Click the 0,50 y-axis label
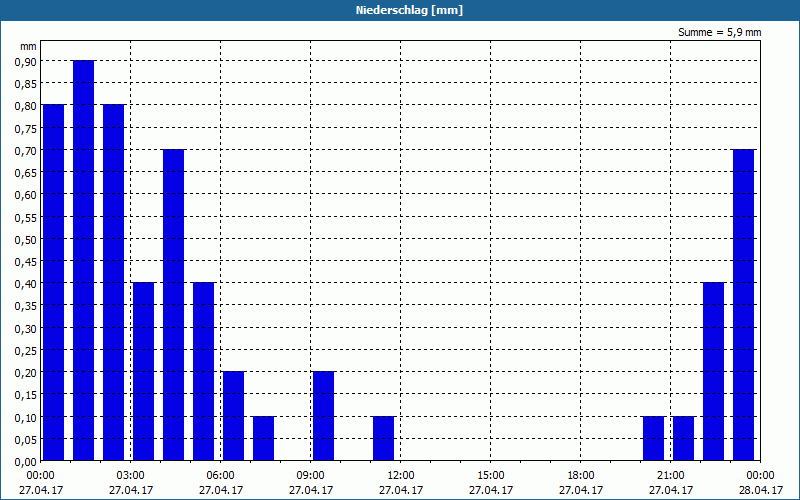800x500 pixels. pyautogui.click(x=25, y=239)
